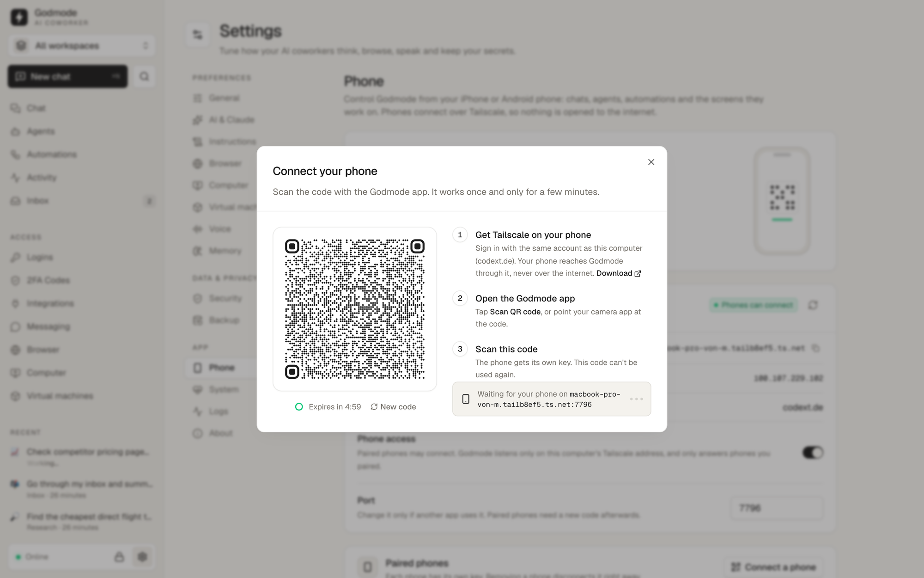The height and width of the screenshot is (578, 924).
Task: Click the QR code image
Action: (x=355, y=309)
